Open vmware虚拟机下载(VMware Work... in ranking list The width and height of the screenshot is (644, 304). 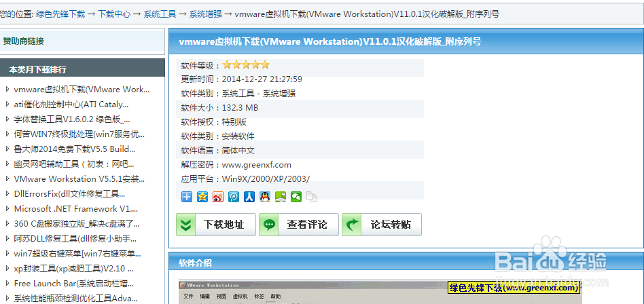82,90
